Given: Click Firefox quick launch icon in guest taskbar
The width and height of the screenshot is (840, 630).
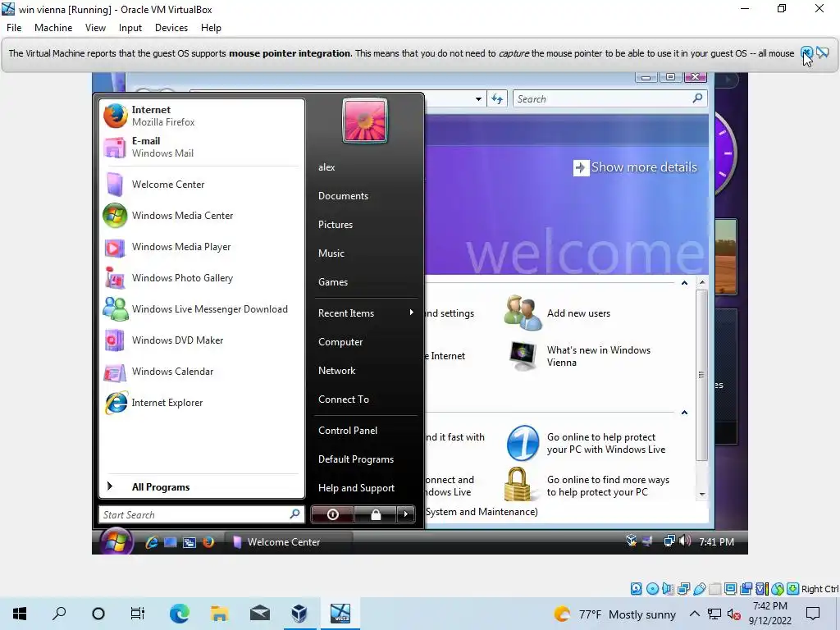Looking at the screenshot, I should point(208,542).
